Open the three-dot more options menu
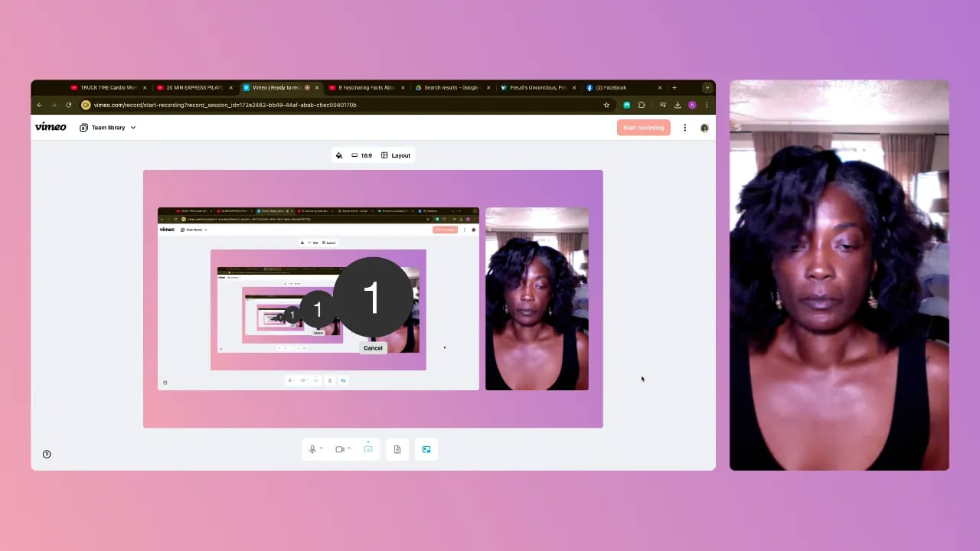Viewport: 980px width, 551px height. [684, 128]
